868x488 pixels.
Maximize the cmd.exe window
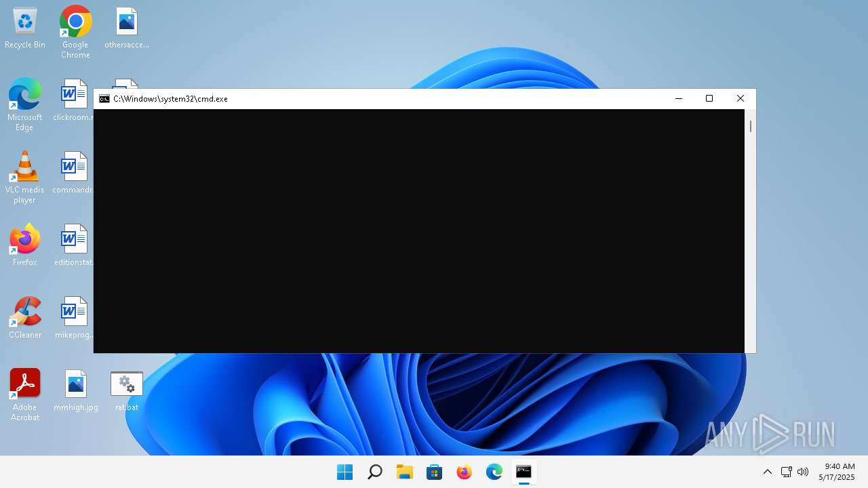[x=709, y=99]
